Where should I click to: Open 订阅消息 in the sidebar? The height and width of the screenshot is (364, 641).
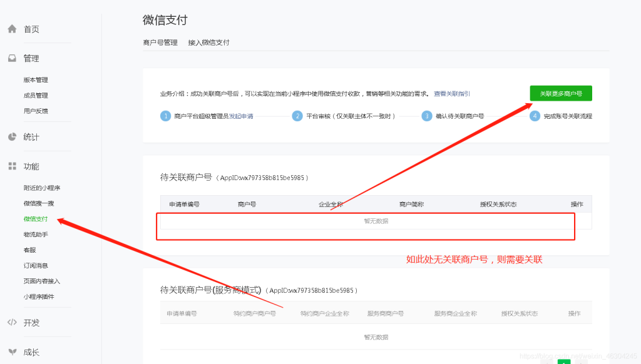point(36,266)
